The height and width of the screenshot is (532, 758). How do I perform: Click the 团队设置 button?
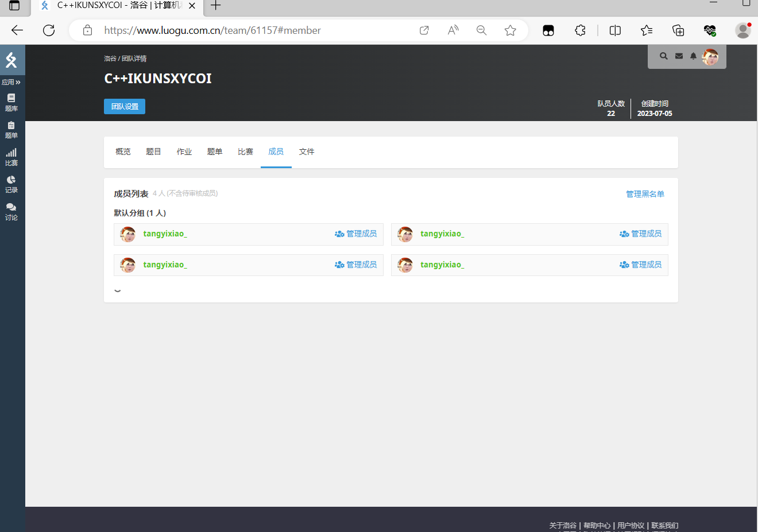125,107
